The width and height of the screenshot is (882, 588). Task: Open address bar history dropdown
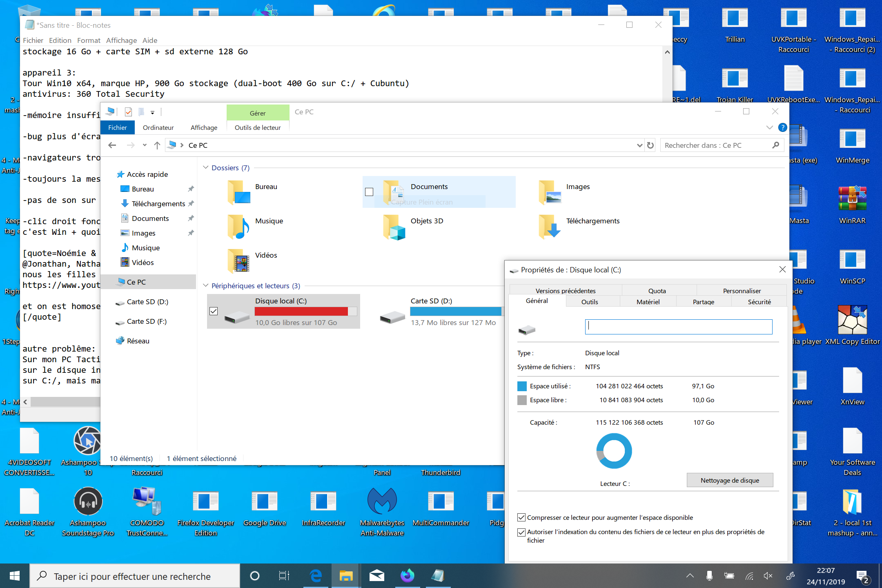[639, 145]
